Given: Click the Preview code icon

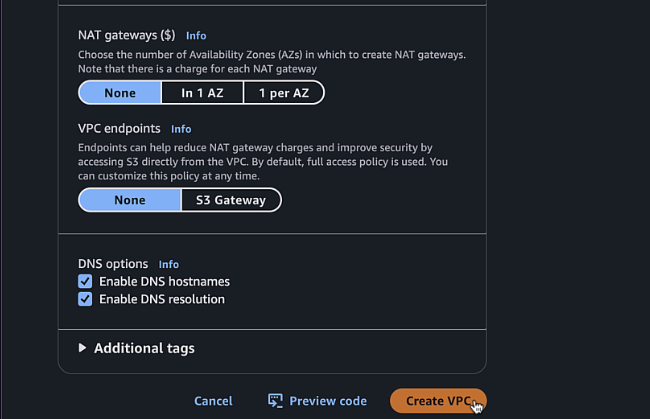Looking at the screenshot, I should 276,401.
